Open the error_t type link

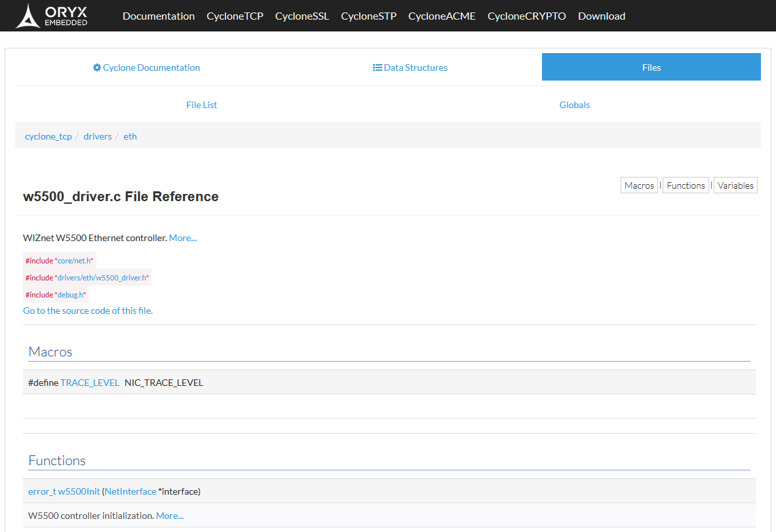(x=42, y=491)
